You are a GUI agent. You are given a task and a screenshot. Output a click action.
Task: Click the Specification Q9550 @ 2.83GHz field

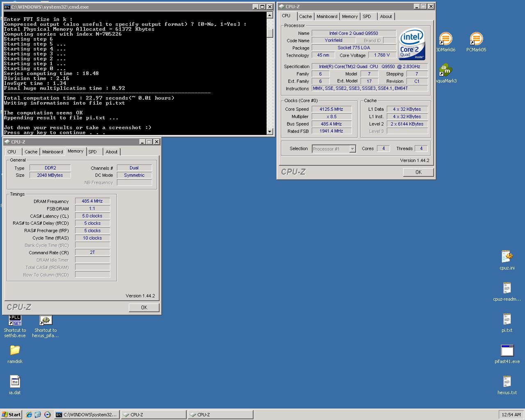click(x=370, y=66)
